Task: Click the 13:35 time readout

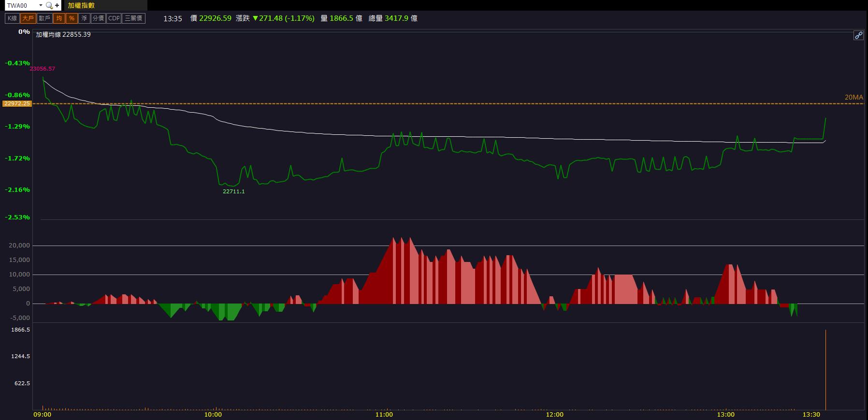Action: pos(173,18)
